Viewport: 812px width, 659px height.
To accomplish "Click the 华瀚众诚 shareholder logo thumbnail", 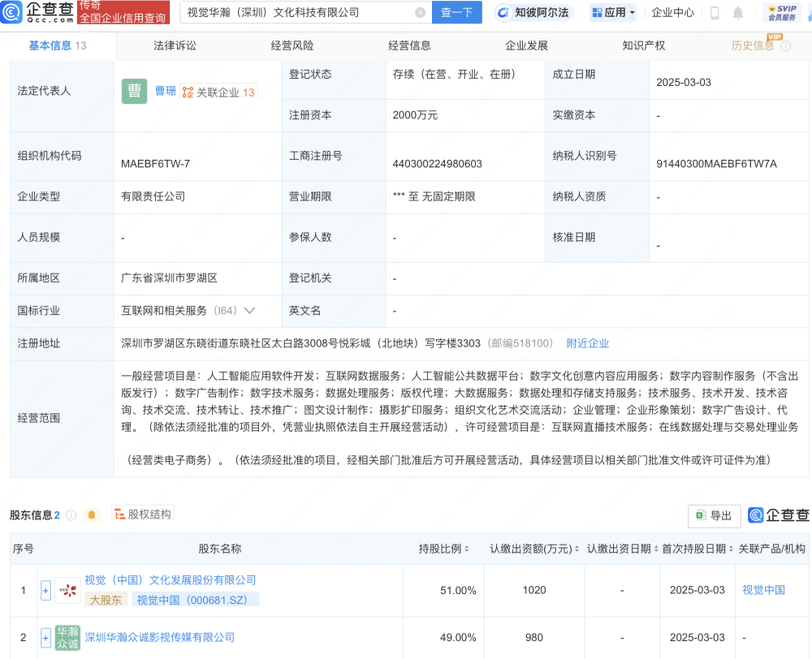I will 67,638.
